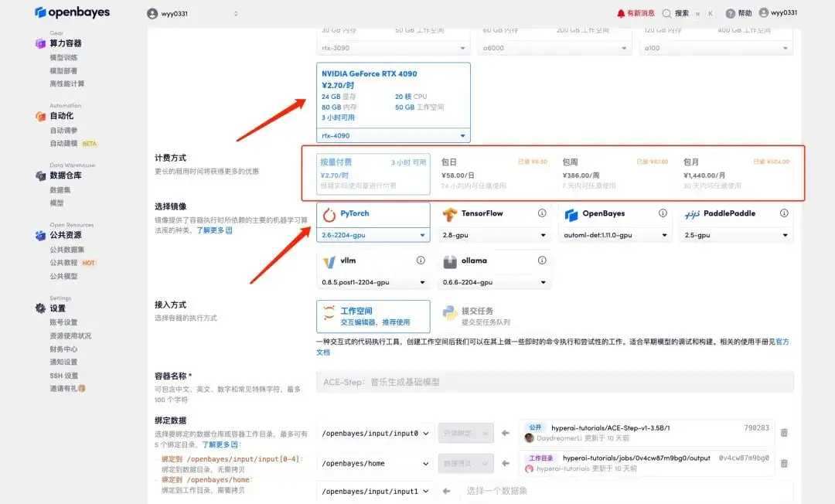This screenshot has width=835, height=504.
Task: Click the 设置 gear icon in sidebar
Action: (x=40, y=308)
